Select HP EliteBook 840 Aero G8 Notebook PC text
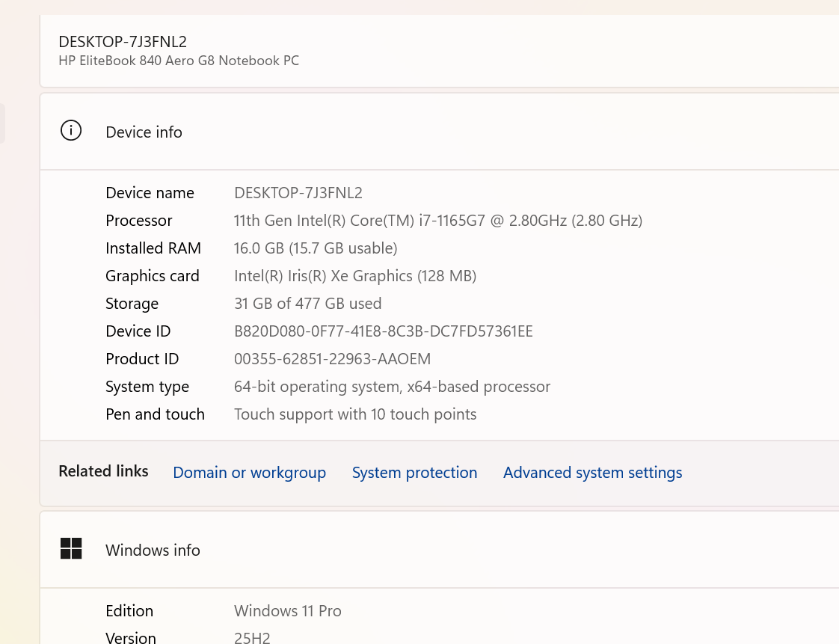839x644 pixels. (179, 61)
